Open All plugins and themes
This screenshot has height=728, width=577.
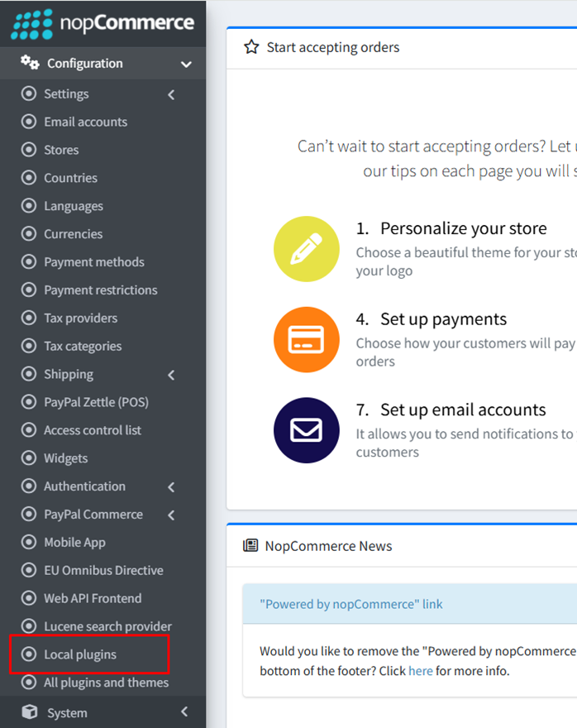click(x=106, y=682)
